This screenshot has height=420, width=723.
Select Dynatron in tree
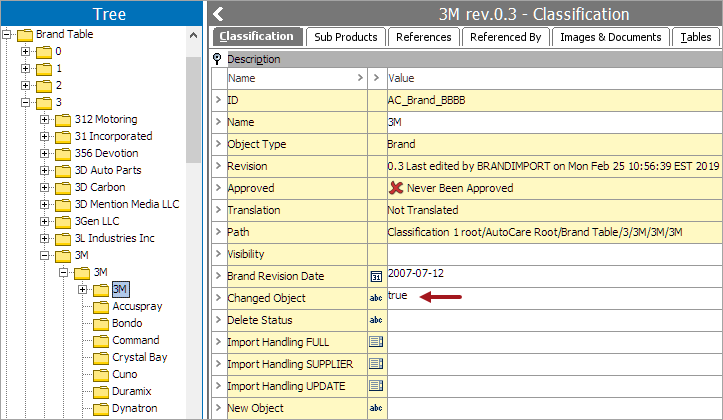click(x=135, y=408)
